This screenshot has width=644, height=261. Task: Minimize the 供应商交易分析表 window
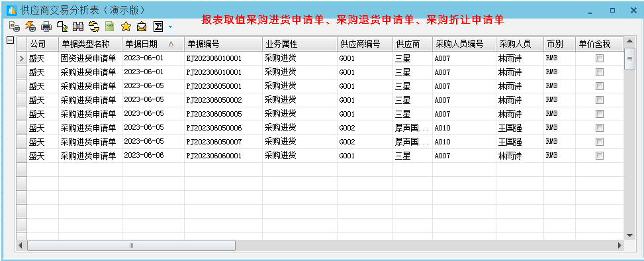pos(590,12)
